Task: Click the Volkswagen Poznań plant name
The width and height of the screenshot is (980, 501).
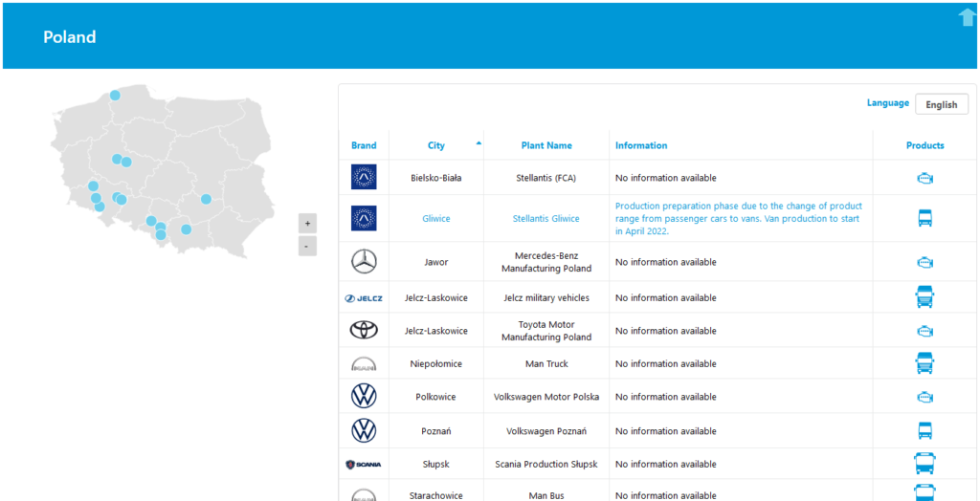Action: click(546, 431)
